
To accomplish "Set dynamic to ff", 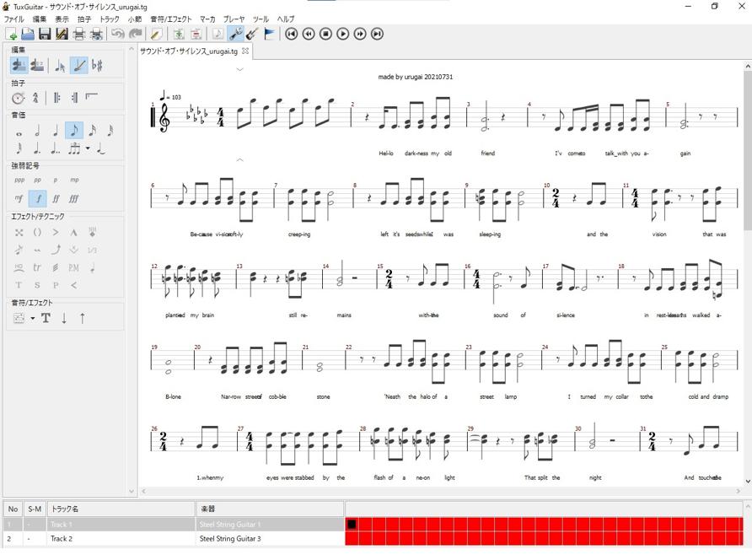I will coord(56,198).
